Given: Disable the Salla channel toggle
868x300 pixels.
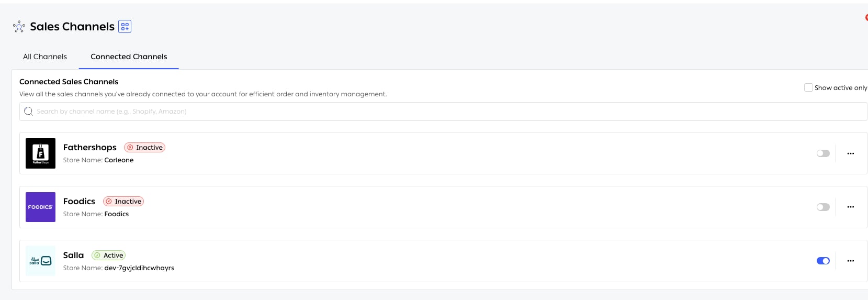Looking at the screenshot, I should (823, 261).
